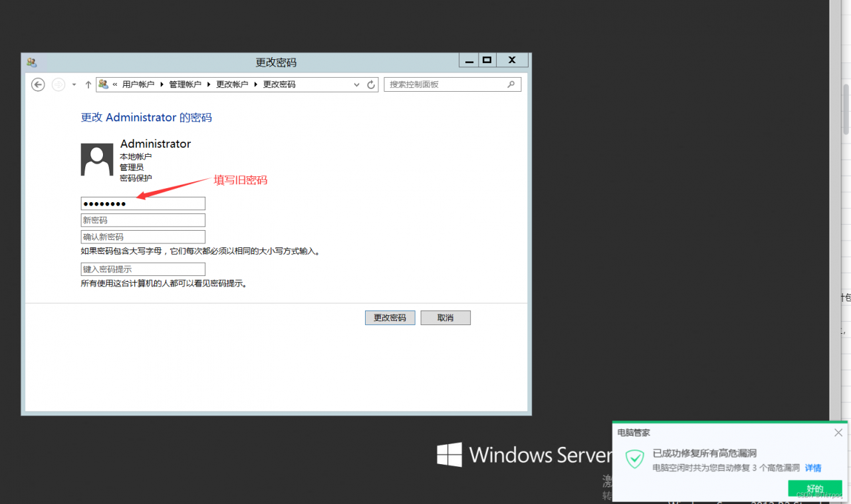The height and width of the screenshot is (504, 851).
Task: Click the Administrator account avatar
Action: pos(97,160)
